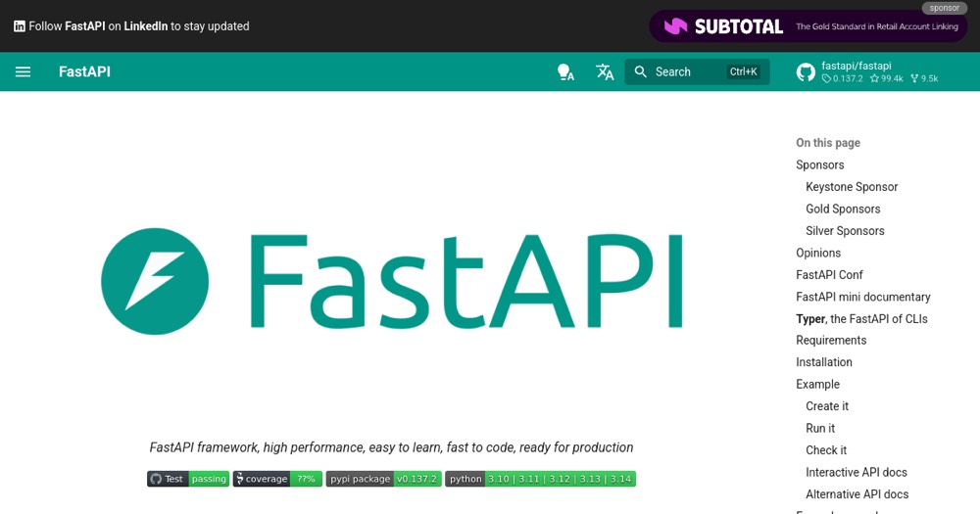This screenshot has height=514, width=980.
Task: Go to Create it subsection
Action: pyautogui.click(x=827, y=406)
